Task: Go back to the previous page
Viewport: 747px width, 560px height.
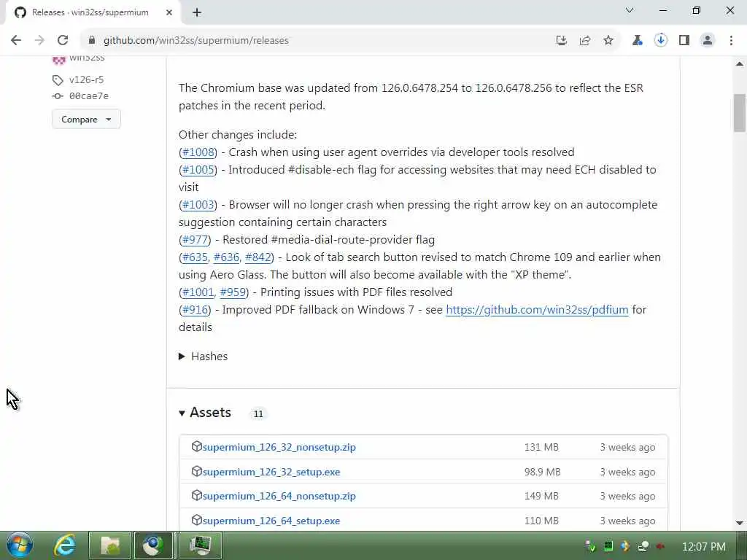Action: point(16,41)
